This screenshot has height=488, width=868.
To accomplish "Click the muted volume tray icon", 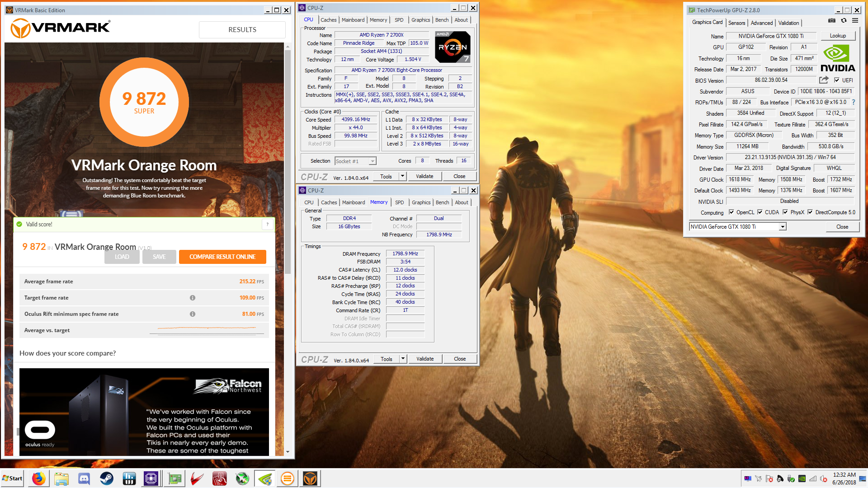I will pyautogui.click(x=824, y=479).
